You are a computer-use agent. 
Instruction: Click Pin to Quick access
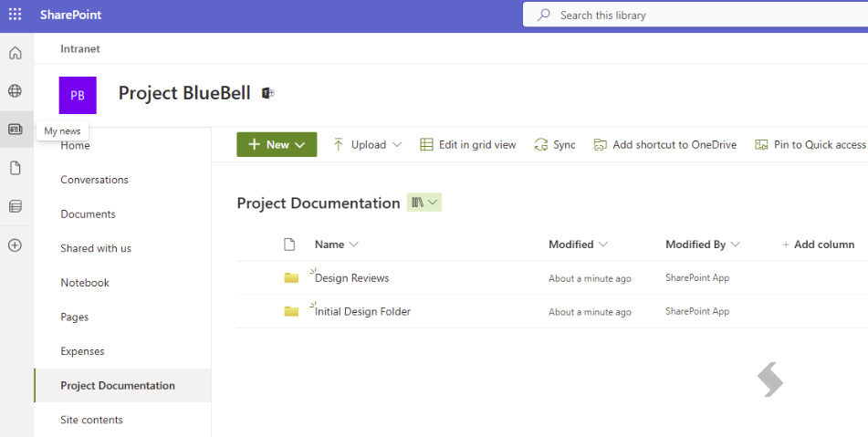coord(810,145)
